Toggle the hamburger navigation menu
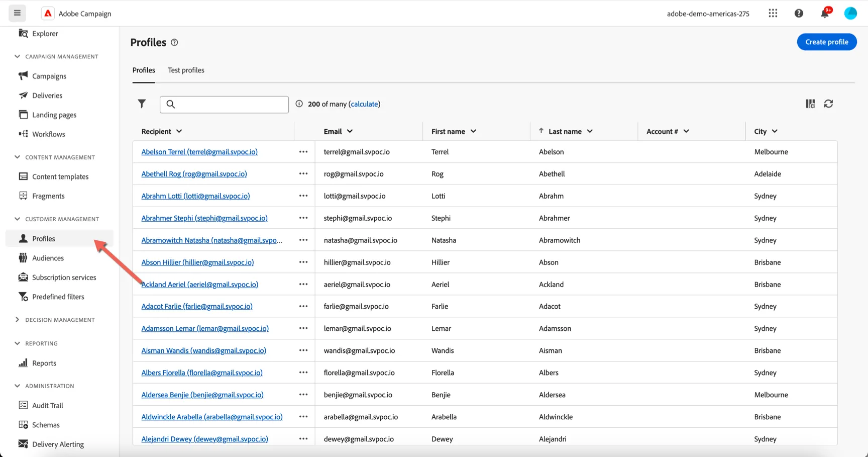Screen dimensions: 868x457 (x=17, y=13)
